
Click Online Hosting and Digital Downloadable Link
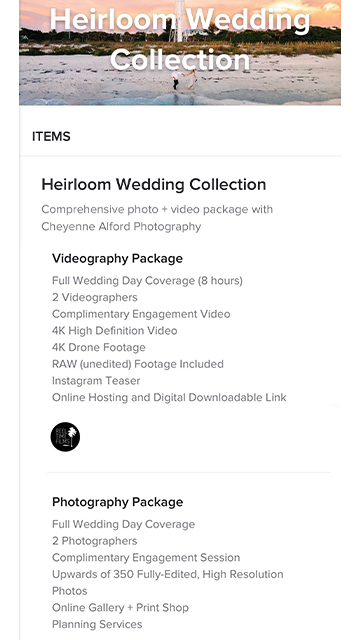[x=169, y=398]
